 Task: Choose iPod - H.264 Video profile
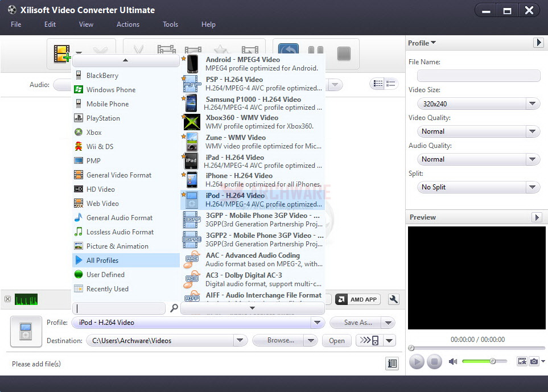(x=253, y=200)
